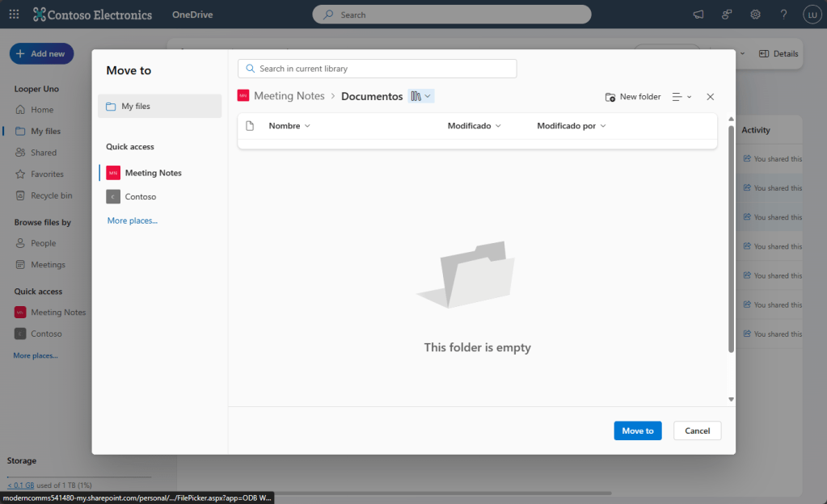Select Contoso under dialog Quick access
This screenshot has height=504, width=827.
[140, 196]
